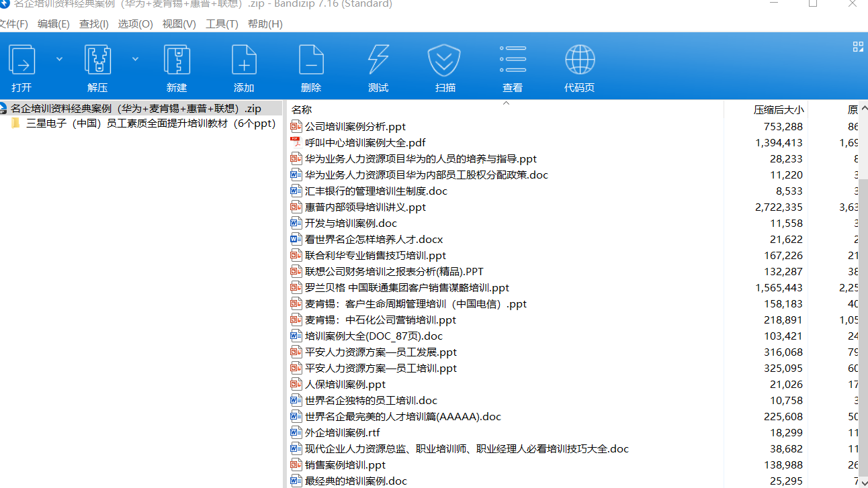Click the Add (添加) files icon
Image resolution: width=868 pixels, height=488 pixels.
pyautogui.click(x=244, y=60)
